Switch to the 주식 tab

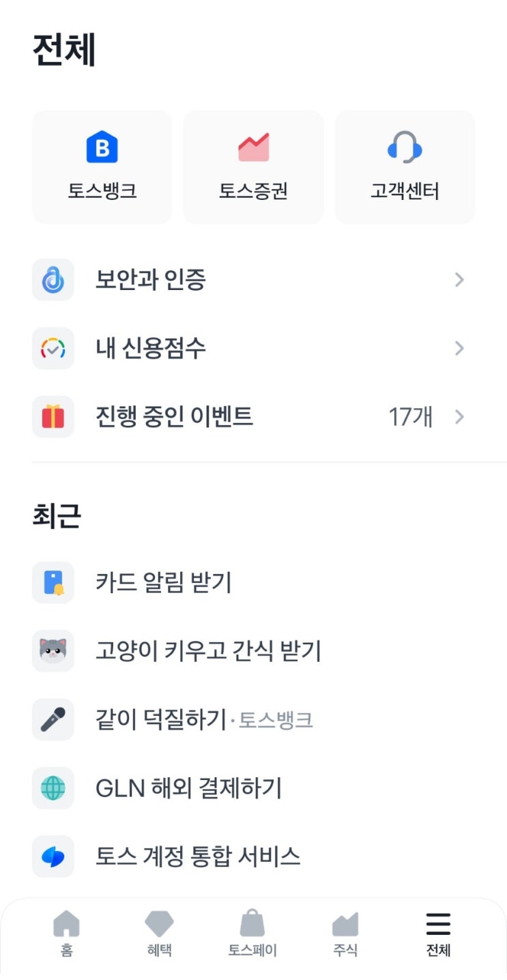coord(345,934)
